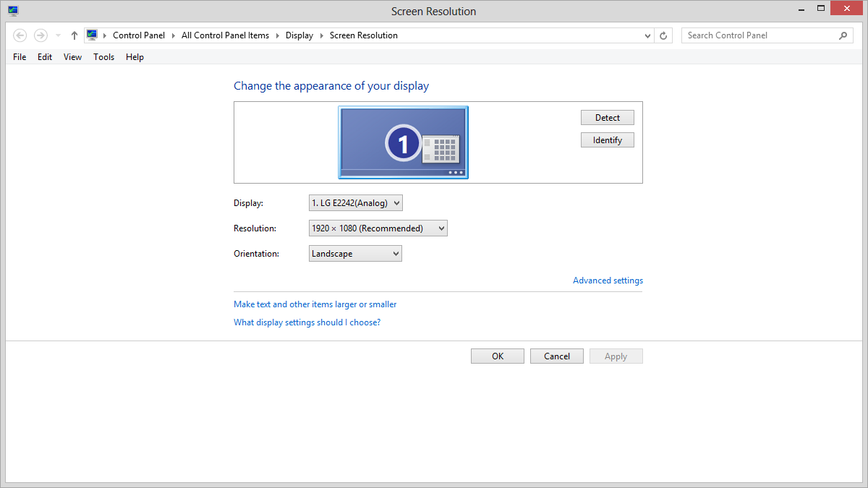Open the Orientation dropdown
This screenshot has height=488, width=868.
pyautogui.click(x=355, y=254)
